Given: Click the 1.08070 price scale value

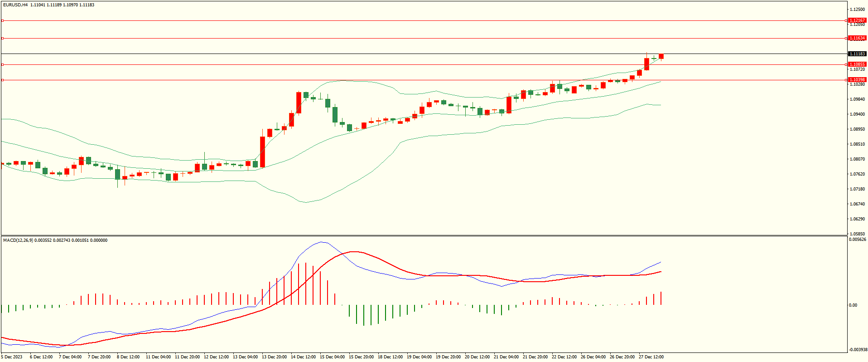Looking at the screenshot, I should point(858,159).
